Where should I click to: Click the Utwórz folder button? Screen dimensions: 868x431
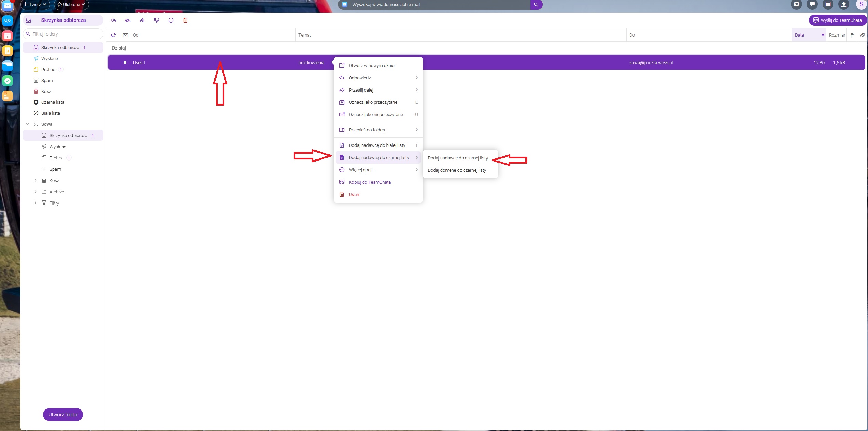[x=63, y=414]
